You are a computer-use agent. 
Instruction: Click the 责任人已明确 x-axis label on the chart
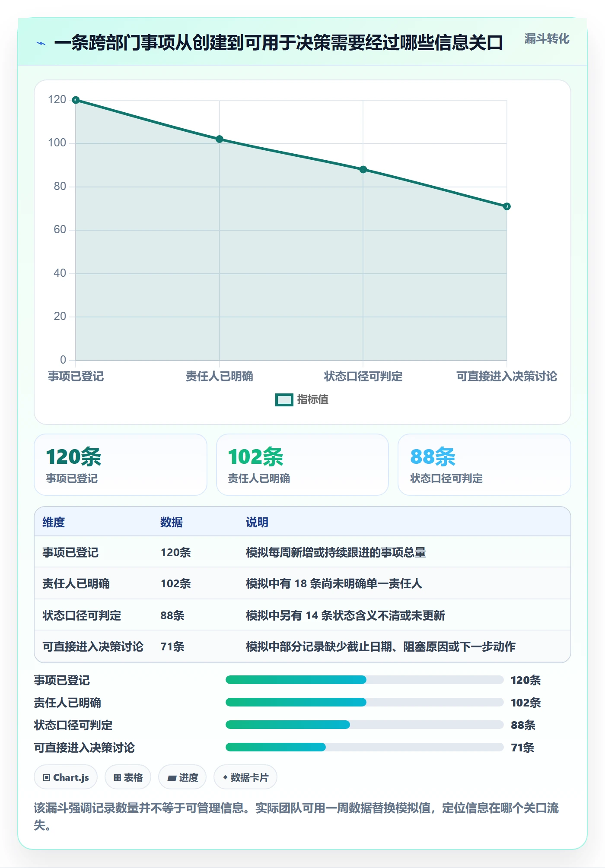click(x=220, y=377)
